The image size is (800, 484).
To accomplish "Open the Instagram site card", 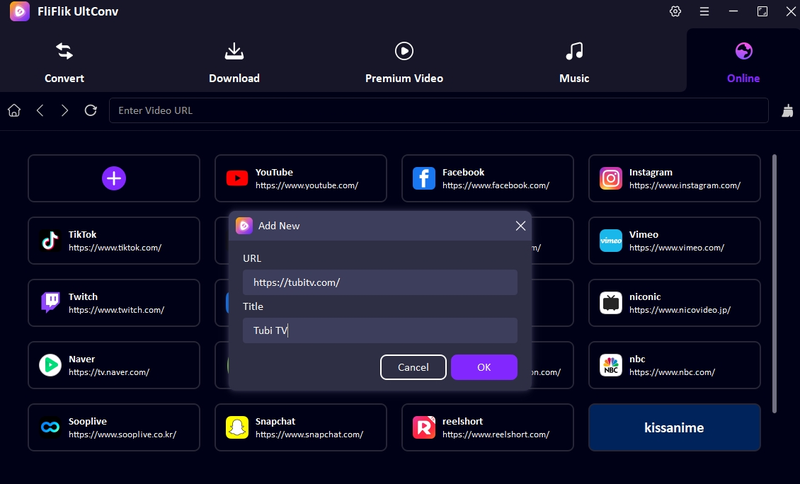I will coord(674,179).
